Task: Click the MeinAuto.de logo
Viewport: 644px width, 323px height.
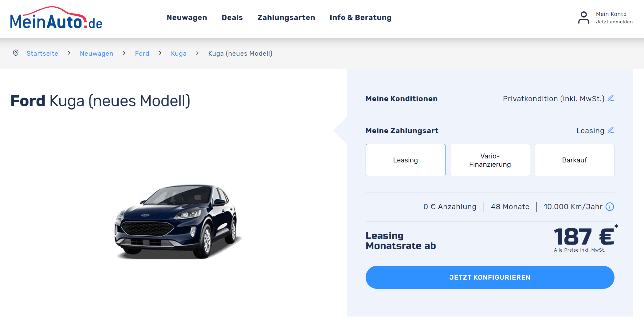Action: 56,18
